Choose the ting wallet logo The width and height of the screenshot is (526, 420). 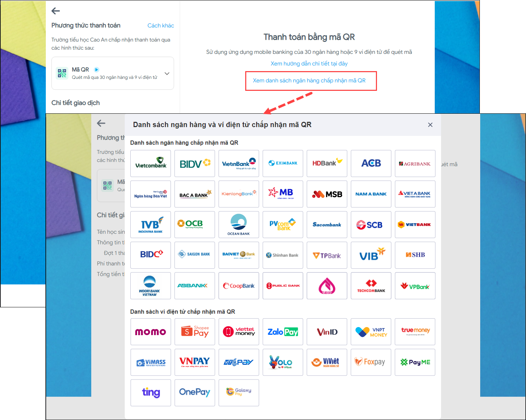coord(151,393)
